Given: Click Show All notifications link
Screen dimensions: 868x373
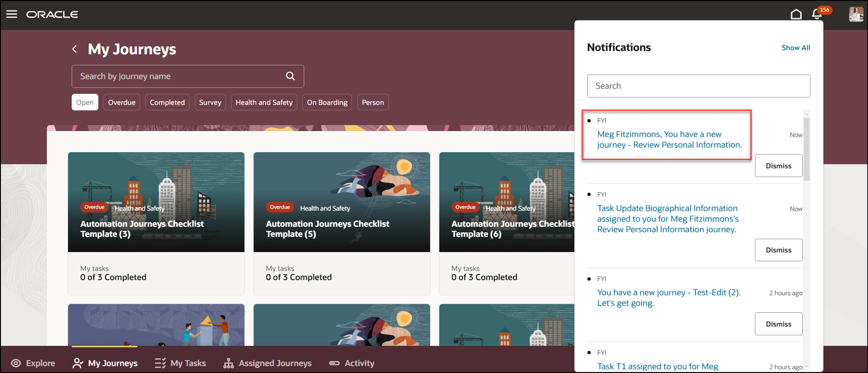Looking at the screenshot, I should tap(796, 48).
